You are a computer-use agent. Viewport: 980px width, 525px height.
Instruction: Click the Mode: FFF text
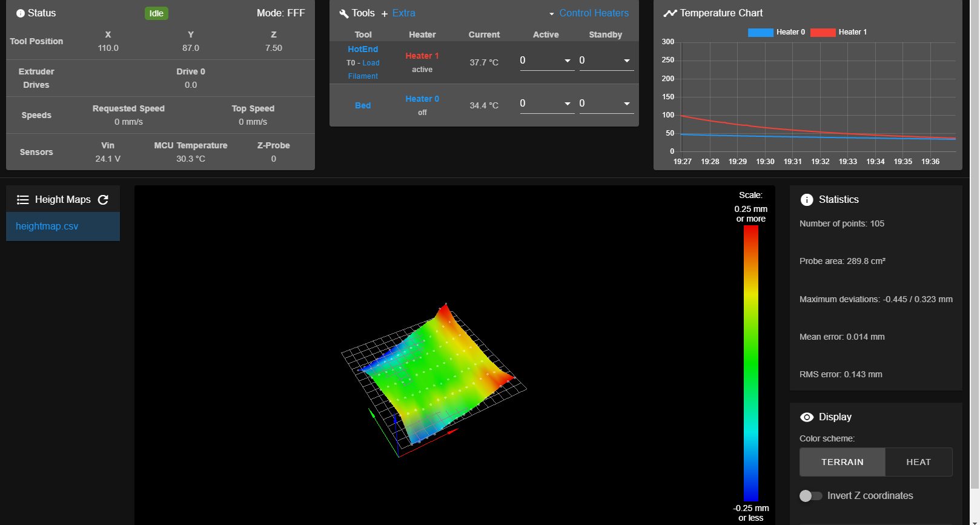tap(281, 13)
